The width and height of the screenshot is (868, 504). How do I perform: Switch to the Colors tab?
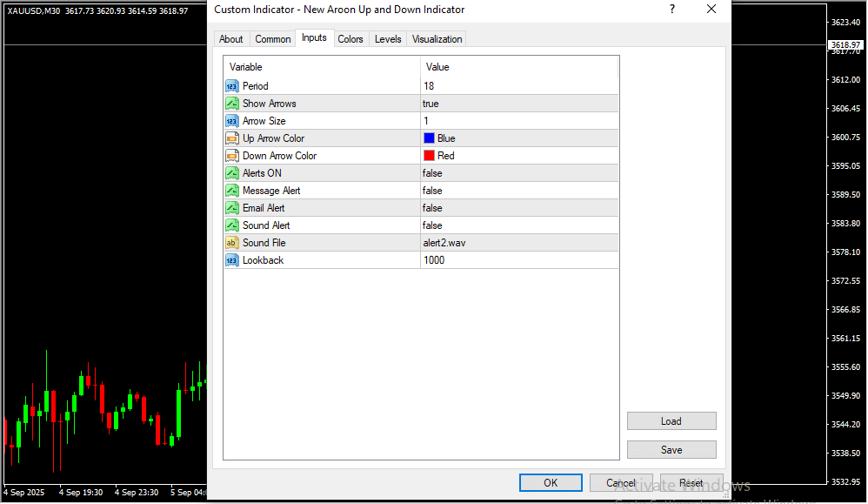351,39
